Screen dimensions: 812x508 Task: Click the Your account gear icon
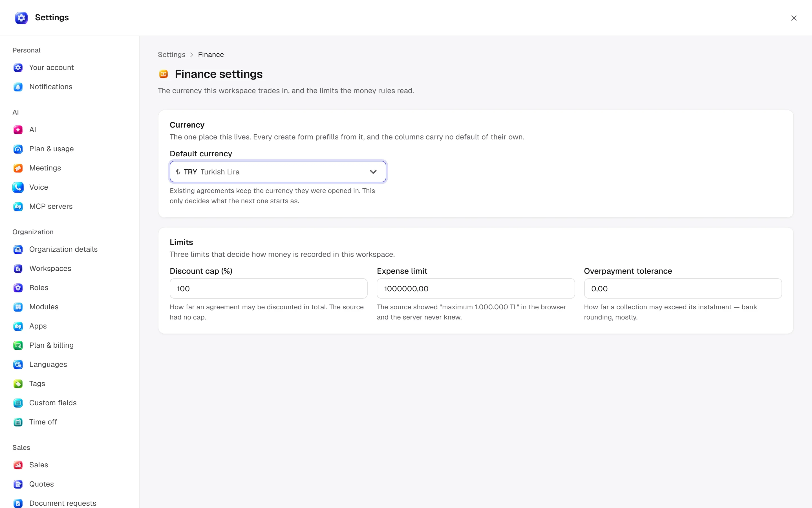coord(18,67)
